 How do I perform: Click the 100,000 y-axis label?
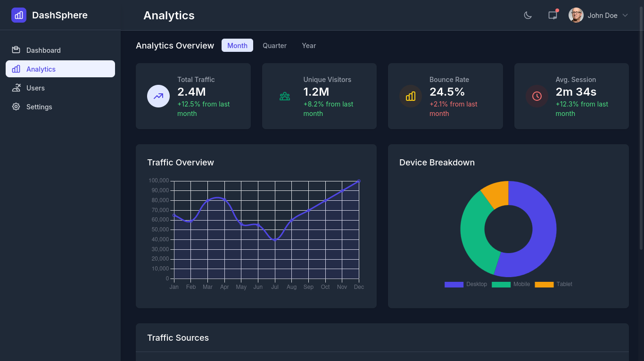158,180
